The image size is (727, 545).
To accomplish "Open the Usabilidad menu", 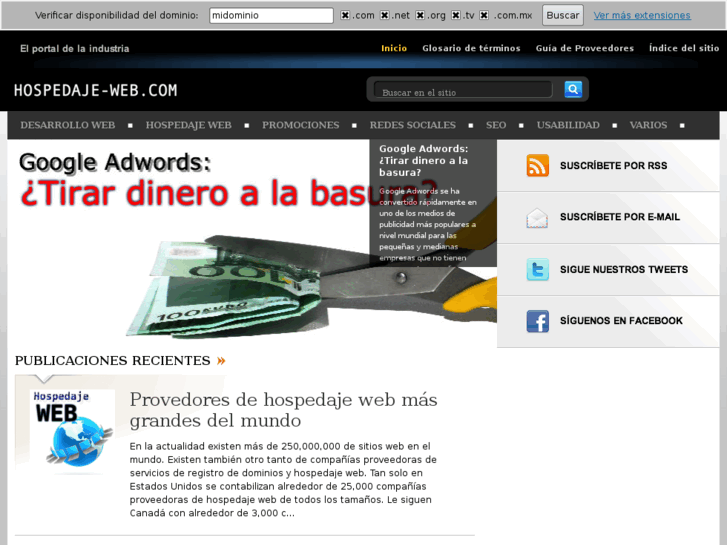I will pos(568,125).
